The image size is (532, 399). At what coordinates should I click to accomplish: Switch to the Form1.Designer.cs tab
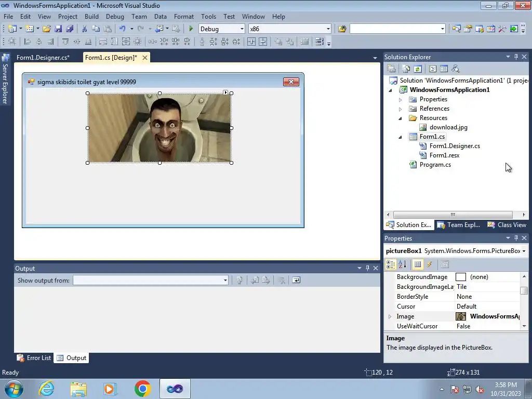[43, 58]
